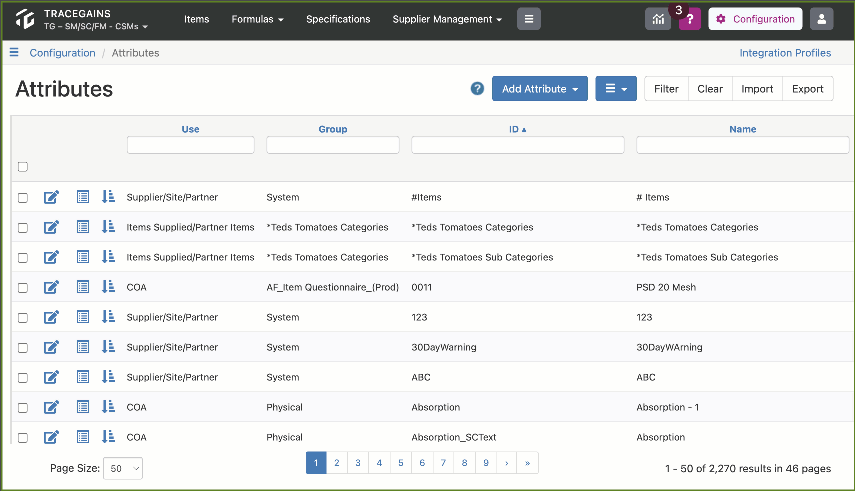Tick checkbox for Absorption - 1 row
Image resolution: width=855 pixels, height=491 pixels.
pyautogui.click(x=23, y=408)
